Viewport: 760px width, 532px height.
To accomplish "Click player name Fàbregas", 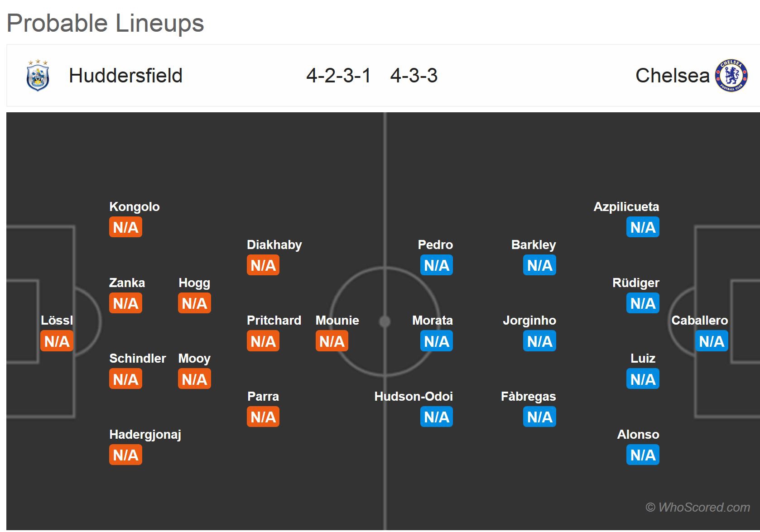I will point(528,397).
